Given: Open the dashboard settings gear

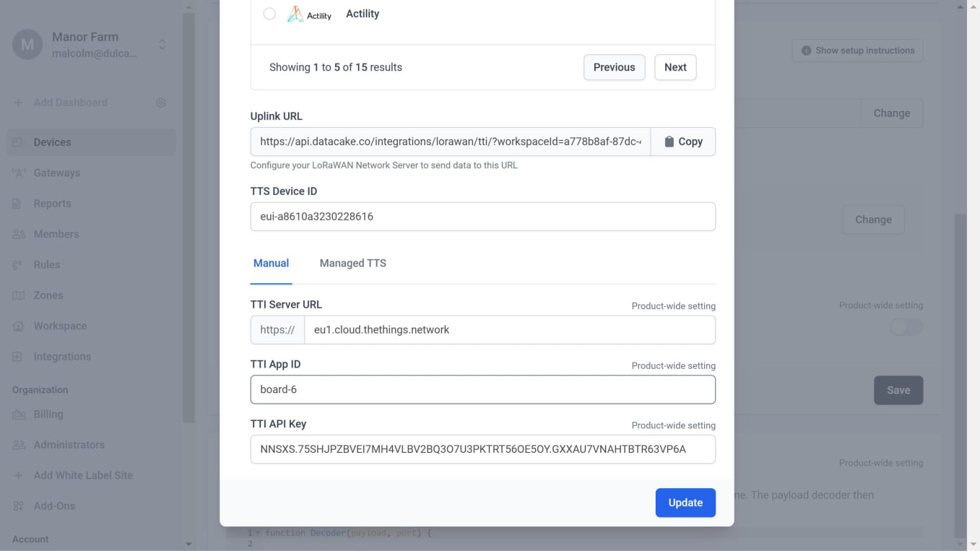Looking at the screenshot, I should [x=160, y=102].
